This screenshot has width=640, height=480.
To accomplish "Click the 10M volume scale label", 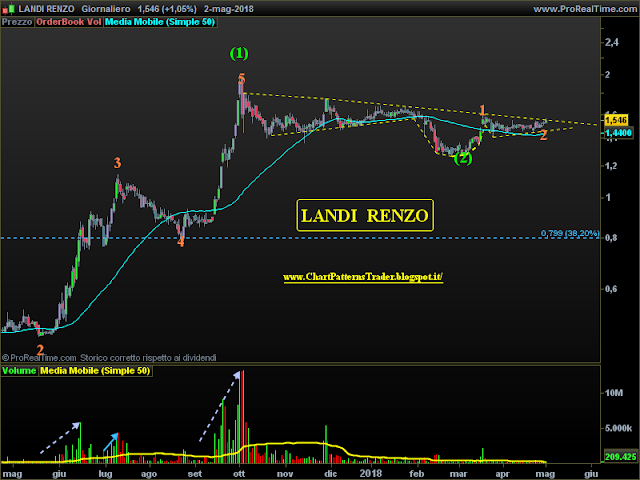I will pos(614,393).
